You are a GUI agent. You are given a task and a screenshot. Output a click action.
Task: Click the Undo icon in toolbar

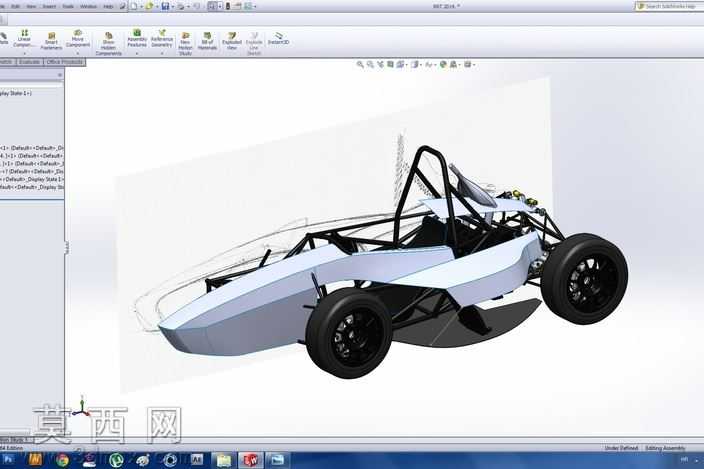tap(196, 6)
